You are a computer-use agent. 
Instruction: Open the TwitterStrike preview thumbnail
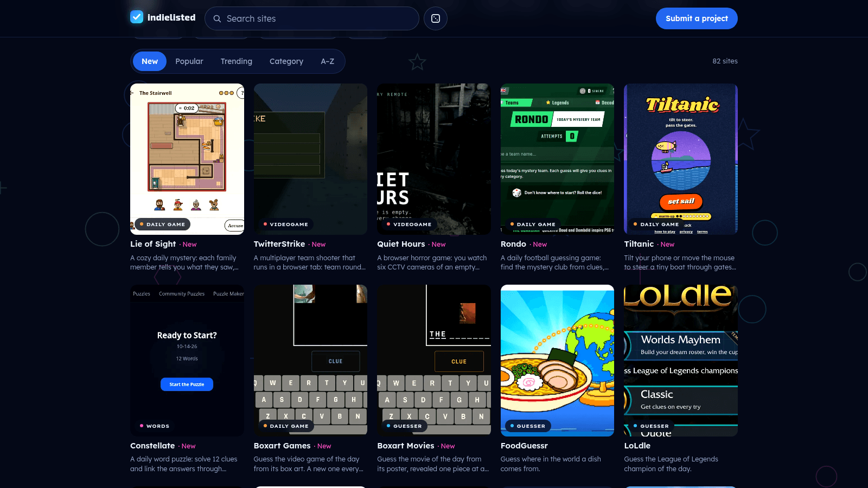click(310, 159)
